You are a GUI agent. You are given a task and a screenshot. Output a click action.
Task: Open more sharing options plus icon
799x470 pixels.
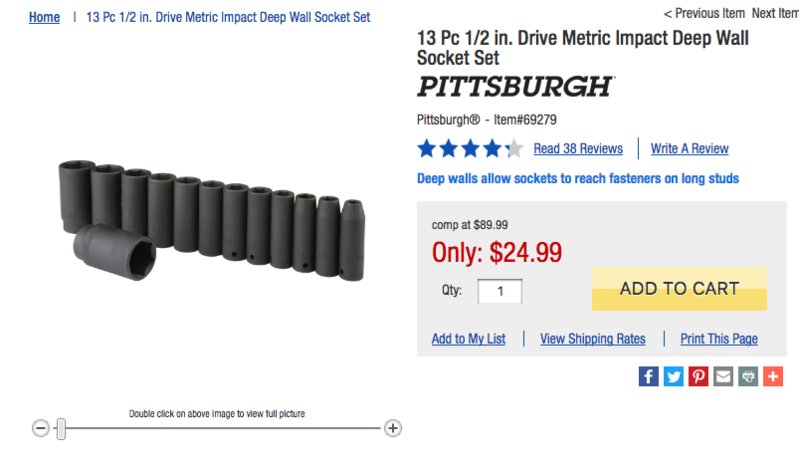coord(773,377)
